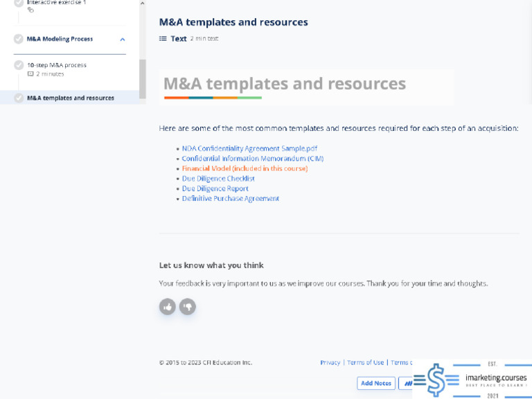Click the video icon beside 2 minutes
532x399 pixels.
30,73
